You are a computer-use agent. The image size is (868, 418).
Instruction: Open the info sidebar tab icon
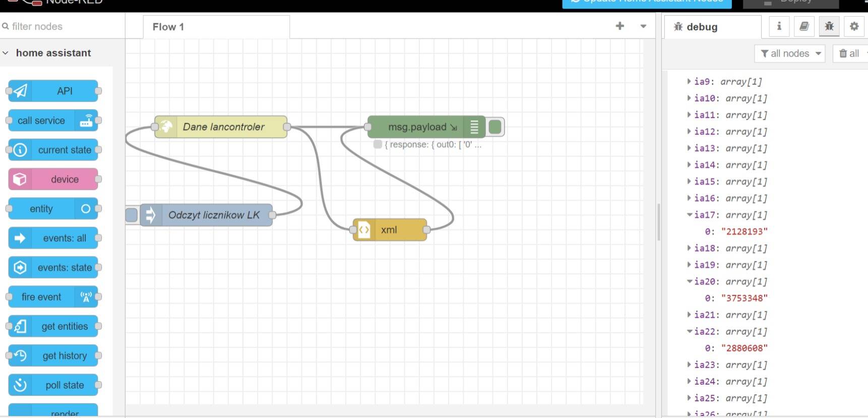(779, 26)
